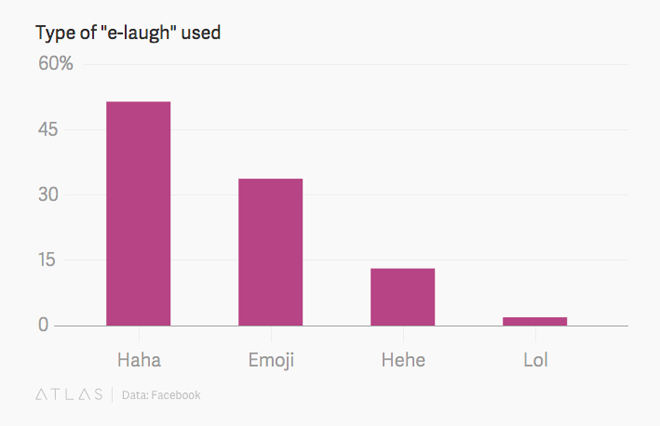
Task: Click the 30 y-axis label
Action: click(48, 194)
